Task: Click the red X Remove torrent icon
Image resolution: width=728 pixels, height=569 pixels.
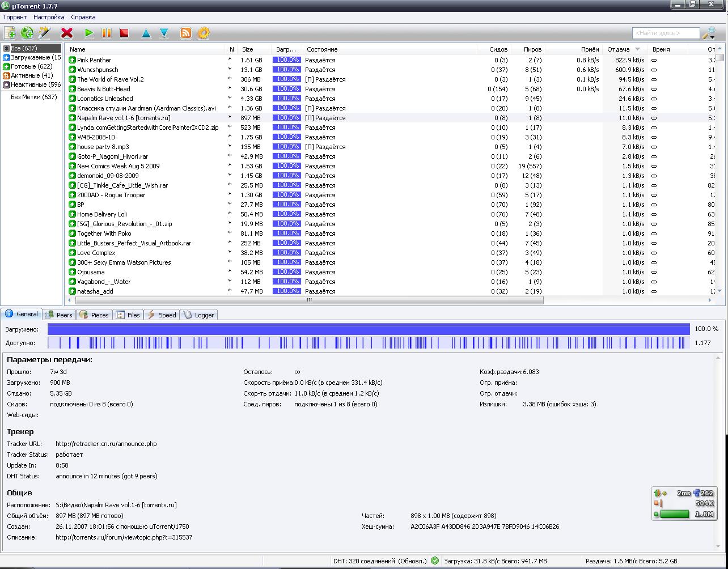Action: pos(67,33)
